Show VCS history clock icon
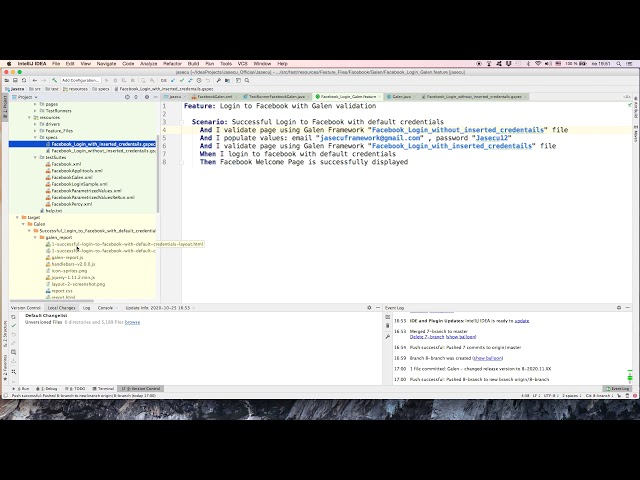This screenshot has height=480, width=640. 199,80
